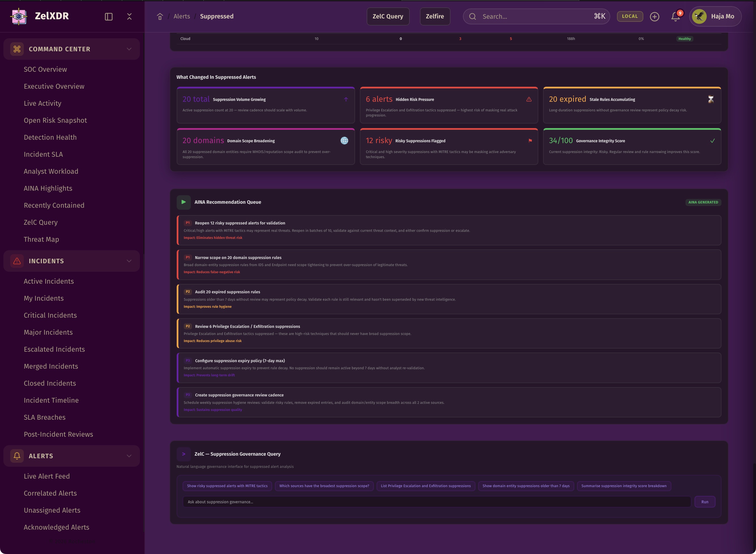Click the hourglass icon on Stale Rules card
Screen dimensions: 756x554
click(711, 99)
